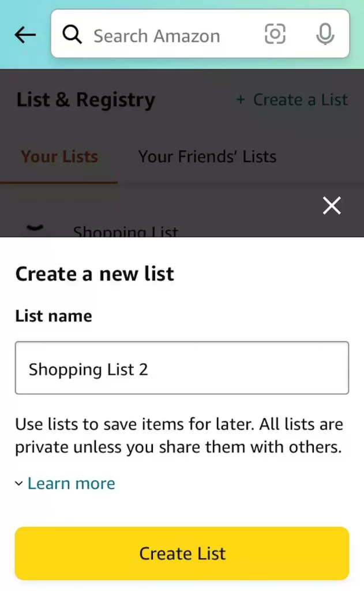Close the Create a new list panel
The image size is (364, 591).
[332, 205]
